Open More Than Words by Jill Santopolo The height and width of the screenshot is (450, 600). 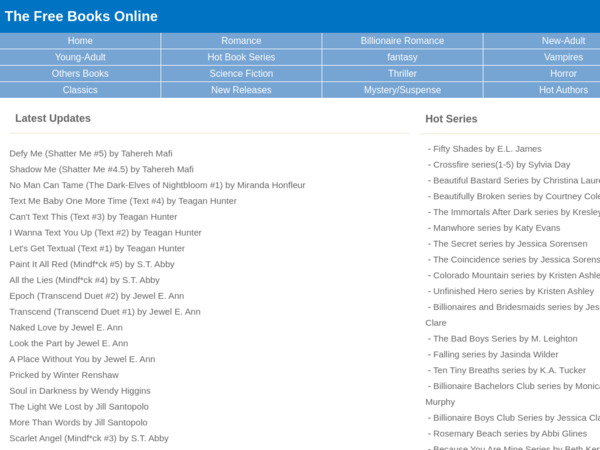(78, 422)
